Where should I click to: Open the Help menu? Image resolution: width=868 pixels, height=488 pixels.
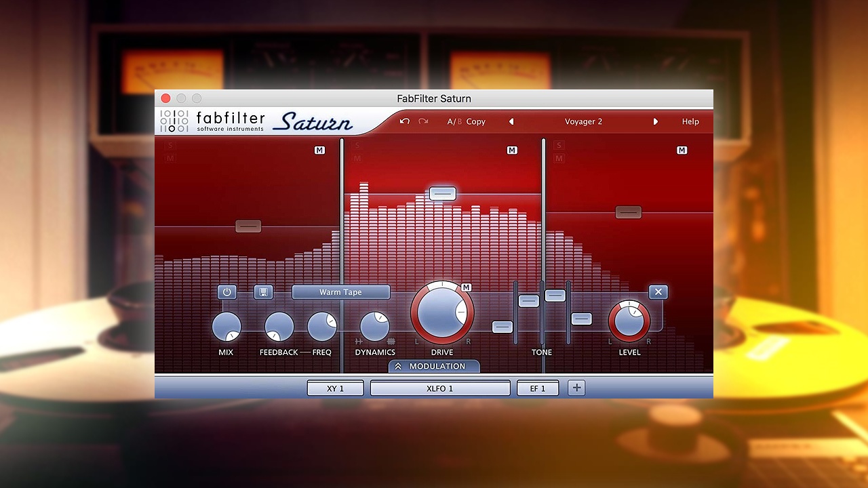point(690,122)
